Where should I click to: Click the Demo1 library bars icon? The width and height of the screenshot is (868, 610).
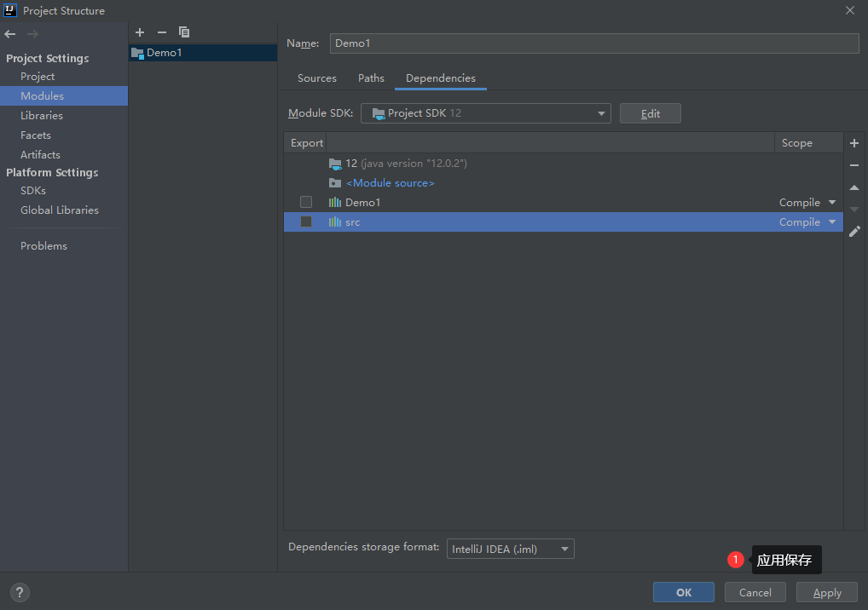click(335, 203)
